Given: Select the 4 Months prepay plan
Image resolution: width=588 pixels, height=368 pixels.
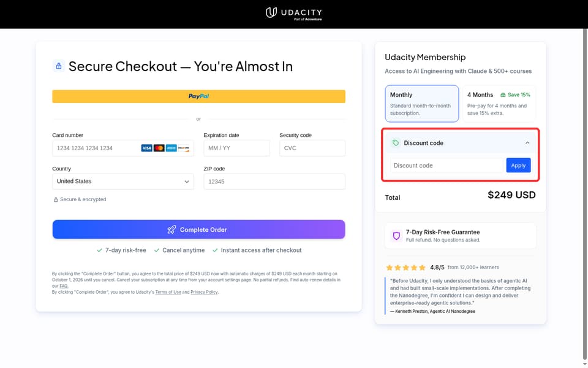Looking at the screenshot, I should [499, 104].
